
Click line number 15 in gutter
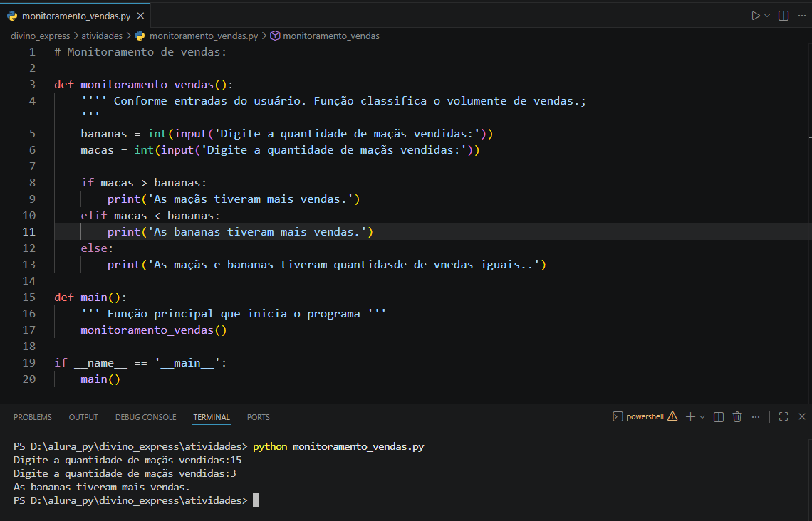(x=29, y=298)
